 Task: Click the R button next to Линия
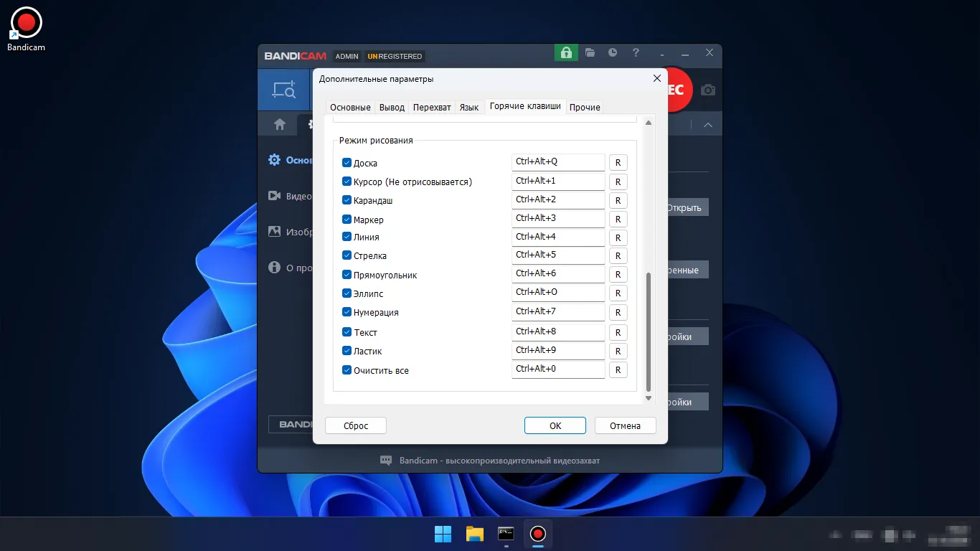coord(618,237)
